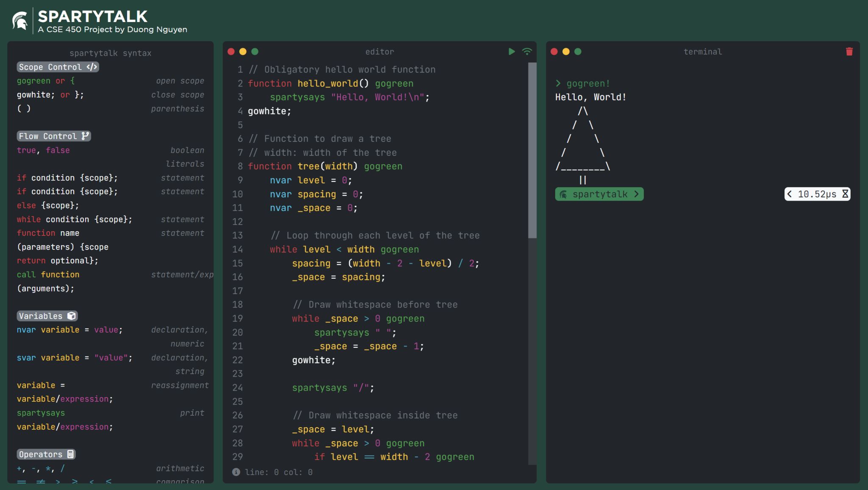Click the Variables section label
Screen dimensions: 868x490
coord(47,316)
